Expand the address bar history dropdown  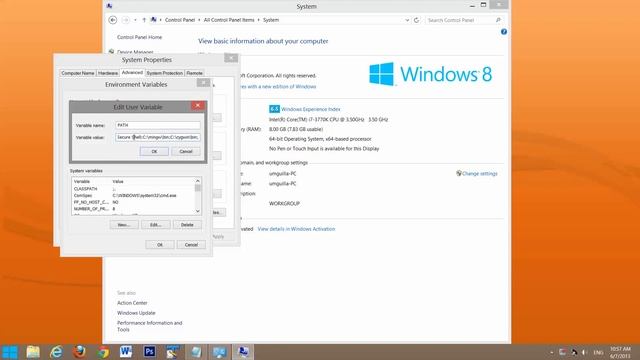coord(407,20)
